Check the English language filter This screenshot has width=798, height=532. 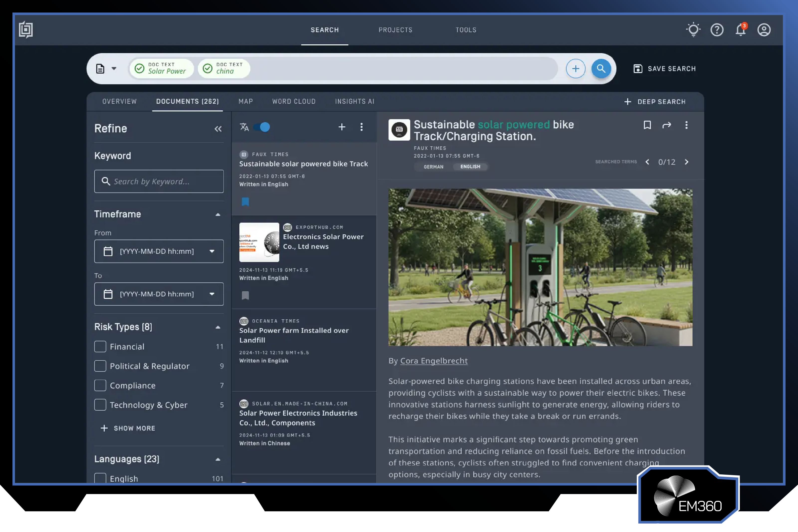coord(100,478)
